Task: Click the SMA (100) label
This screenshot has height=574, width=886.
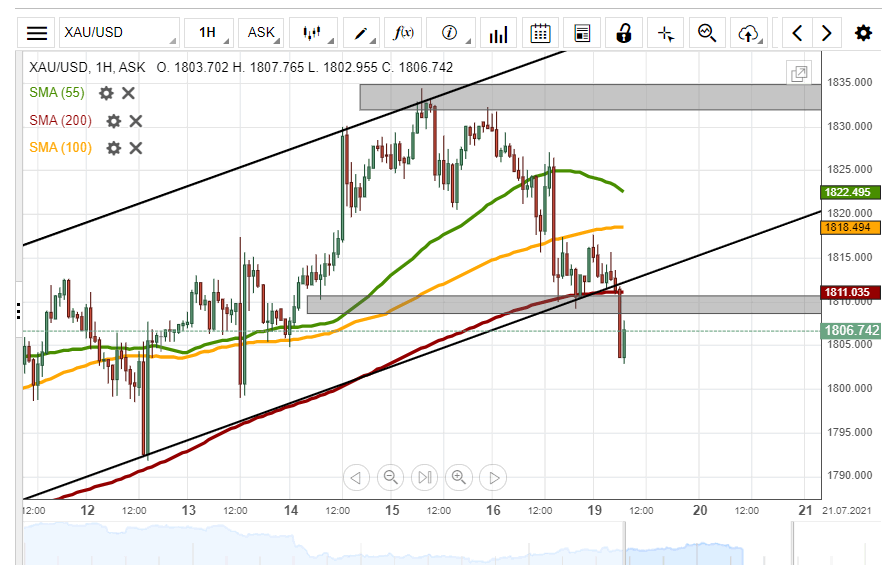Action: 60,147
